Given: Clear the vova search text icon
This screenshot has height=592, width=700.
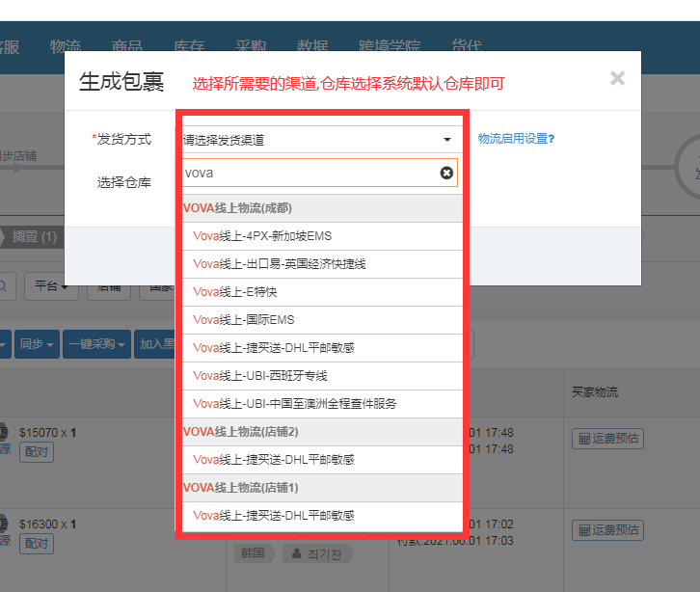Looking at the screenshot, I should pyautogui.click(x=446, y=173).
